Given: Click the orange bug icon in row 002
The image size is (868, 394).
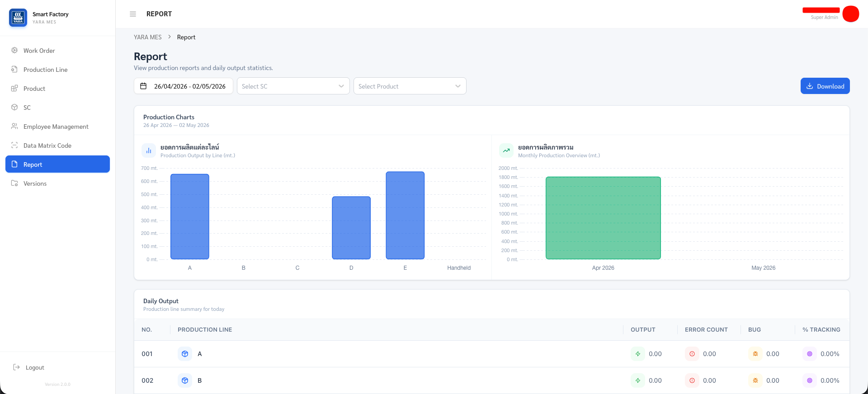Looking at the screenshot, I should click(x=755, y=380).
